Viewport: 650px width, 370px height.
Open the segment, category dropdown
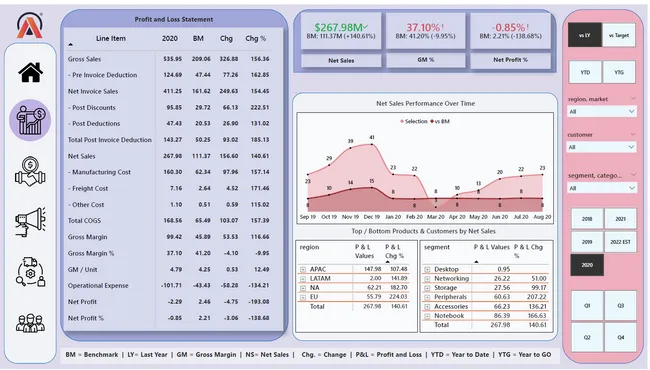pos(601,188)
